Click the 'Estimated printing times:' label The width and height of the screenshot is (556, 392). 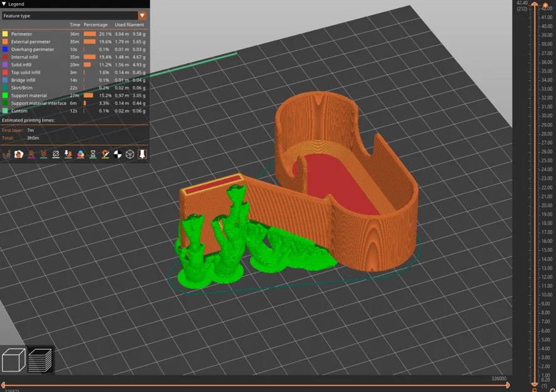[x=28, y=120]
